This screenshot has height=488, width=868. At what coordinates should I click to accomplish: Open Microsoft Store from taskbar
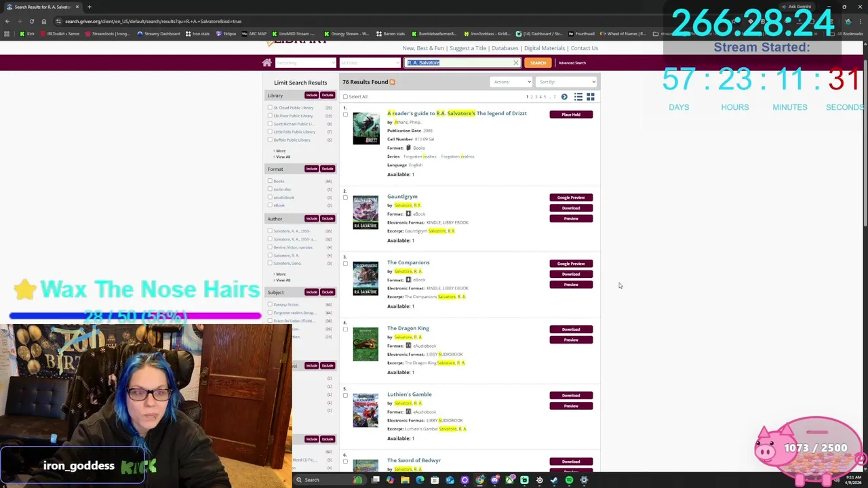click(x=435, y=480)
